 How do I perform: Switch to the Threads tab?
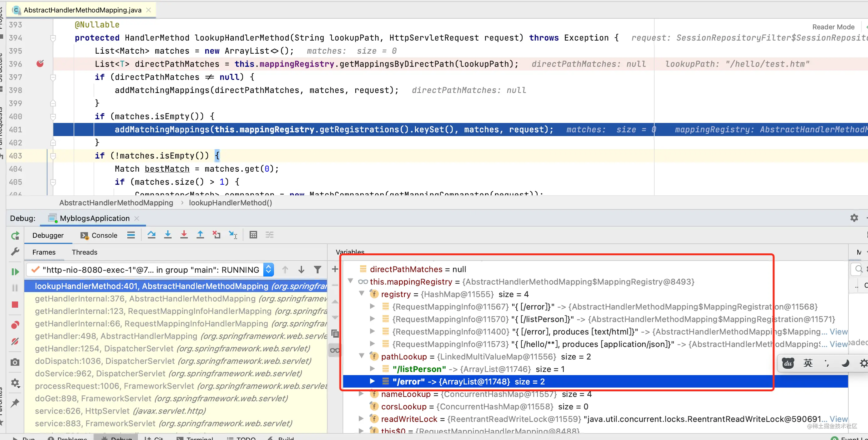pyautogui.click(x=85, y=252)
